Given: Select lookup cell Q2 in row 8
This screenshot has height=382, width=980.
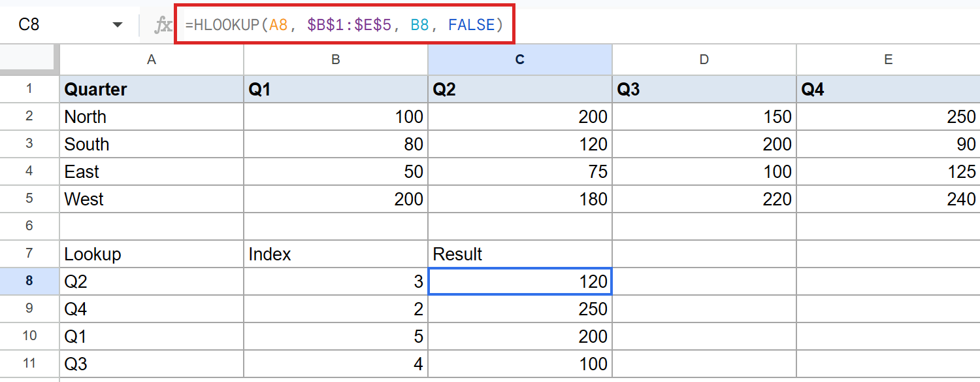Looking at the screenshot, I should (152, 281).
